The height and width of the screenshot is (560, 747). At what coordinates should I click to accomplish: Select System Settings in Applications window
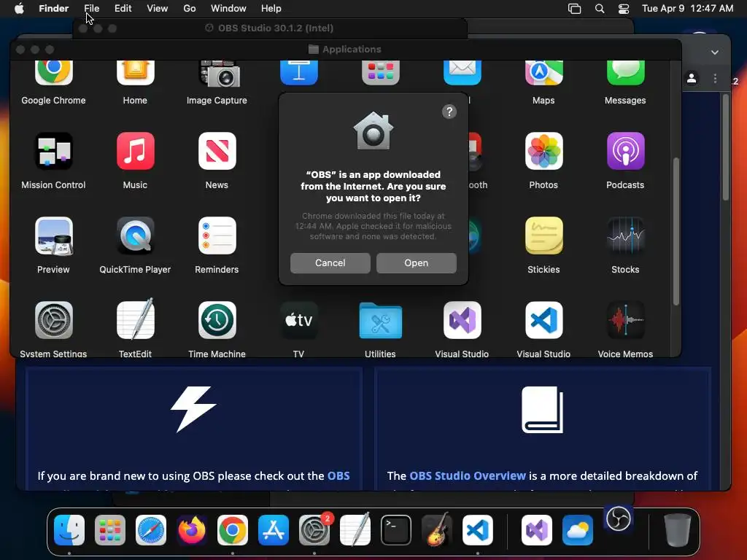tap(53, 320)
